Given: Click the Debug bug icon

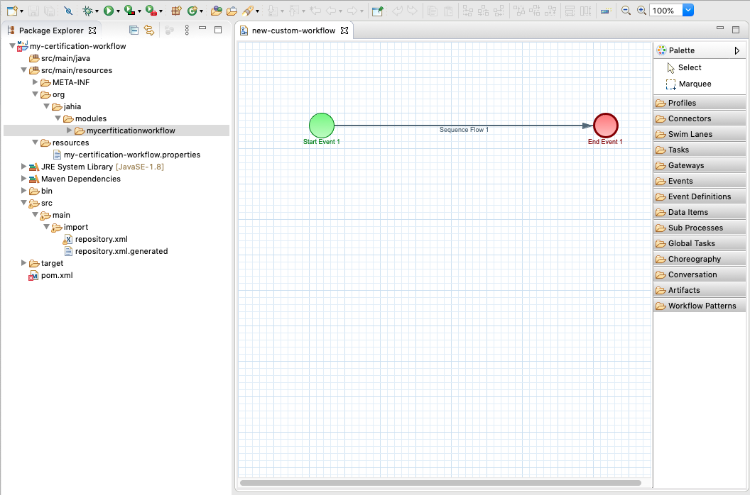Looking at the screenshot, I should (x=87, y=10).
